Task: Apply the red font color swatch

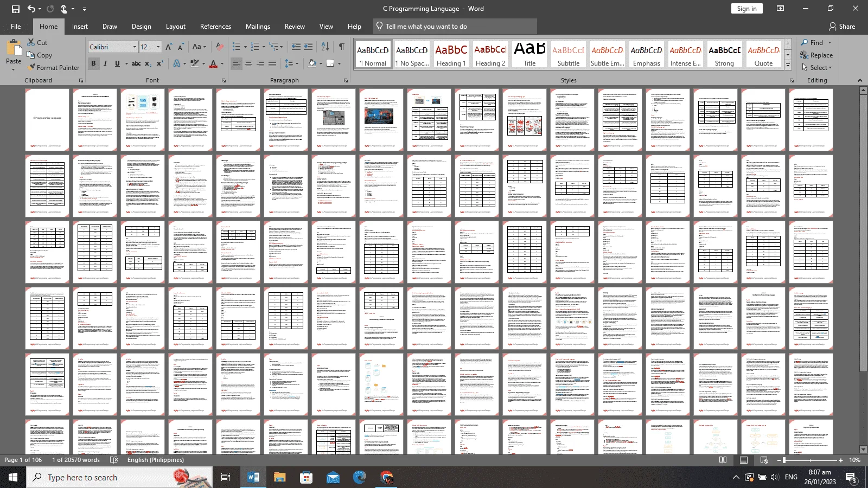Action: (213, 63)
